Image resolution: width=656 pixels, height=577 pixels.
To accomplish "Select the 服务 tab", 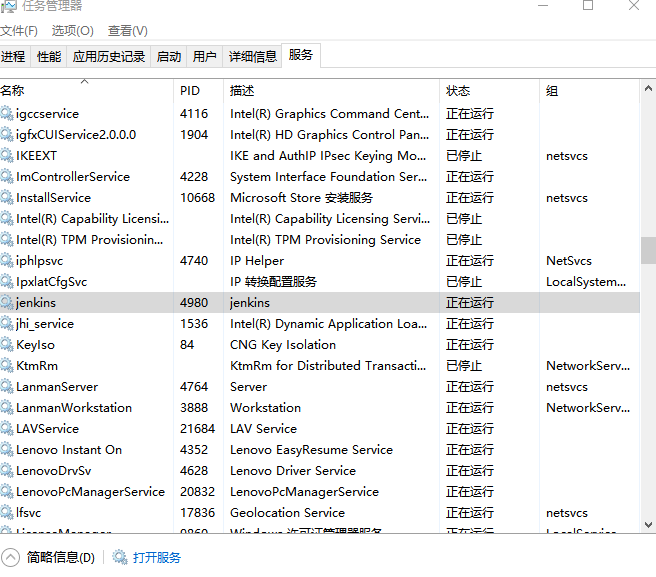I will (301, 55).
